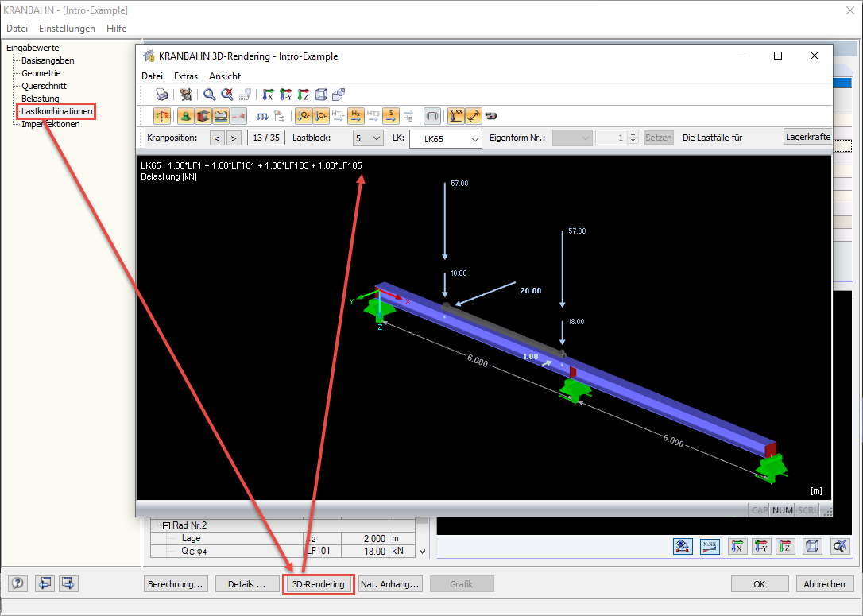Toggle the green supports display icon

coord(186,116)
